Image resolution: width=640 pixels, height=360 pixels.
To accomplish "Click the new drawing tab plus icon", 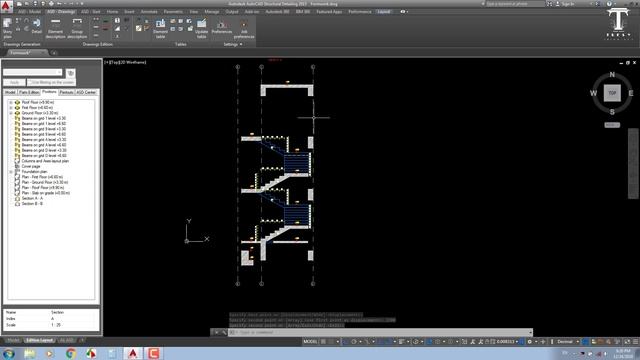I will [x=53, y=53].
